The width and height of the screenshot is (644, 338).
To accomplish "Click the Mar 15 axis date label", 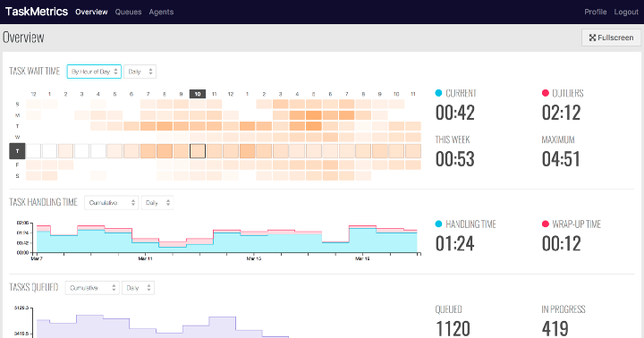I will tap(254, 258).
